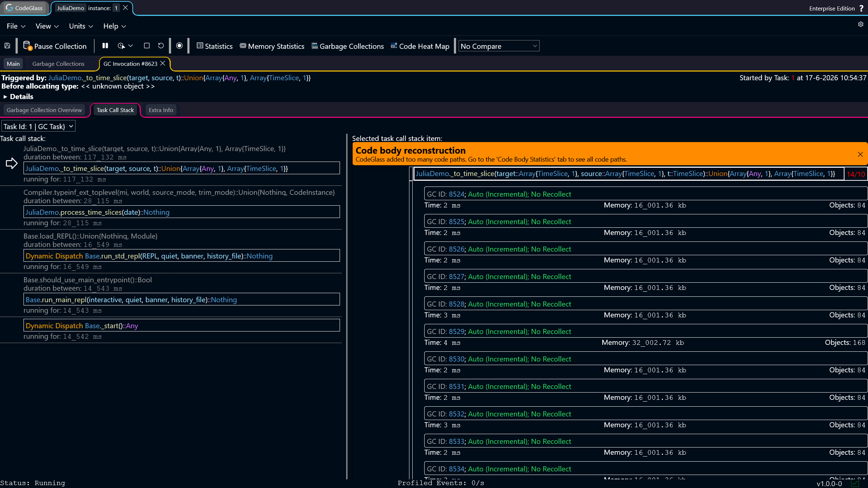Click the save icon in the toolbar
Viewport: 868px width, 488px height.
tap(7, 46)
